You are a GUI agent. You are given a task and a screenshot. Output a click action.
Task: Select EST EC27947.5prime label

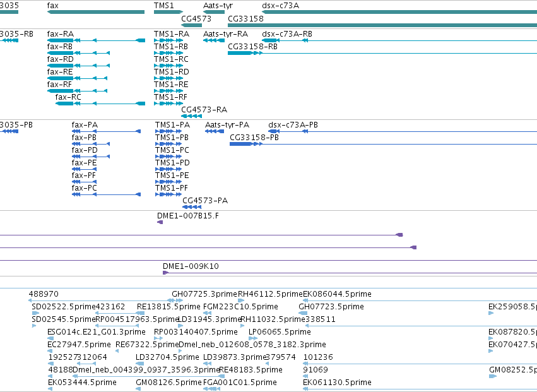coord(79,345)
